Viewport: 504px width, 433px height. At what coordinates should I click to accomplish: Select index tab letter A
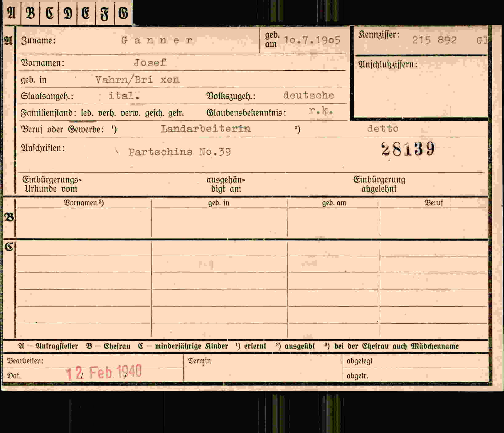[11, 13]
